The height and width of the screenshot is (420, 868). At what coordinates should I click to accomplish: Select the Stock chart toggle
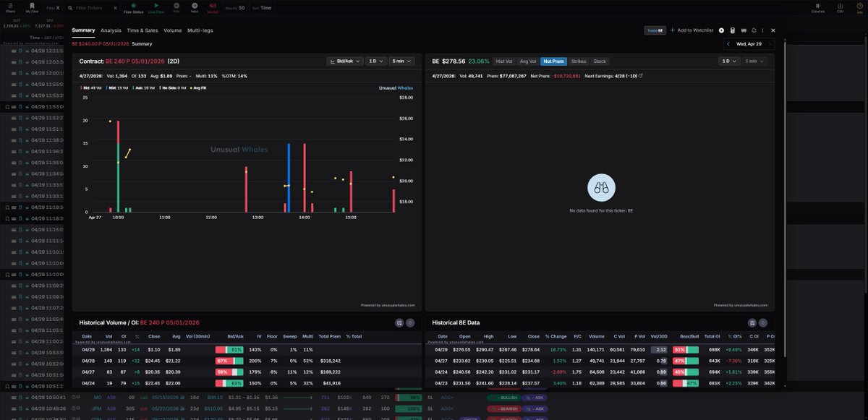[600, 61]
